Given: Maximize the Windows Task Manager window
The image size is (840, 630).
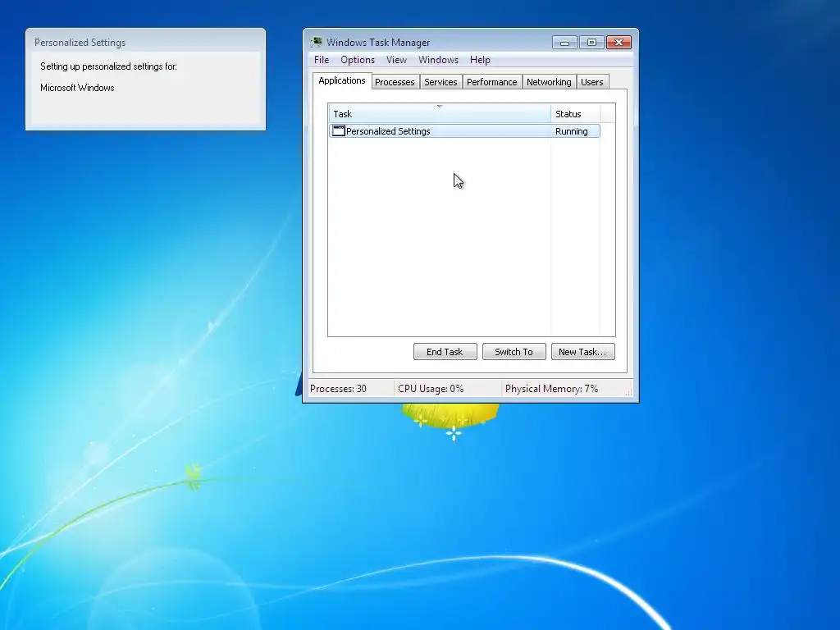Looking at the screenshot, I should click(x=591, y=43).
